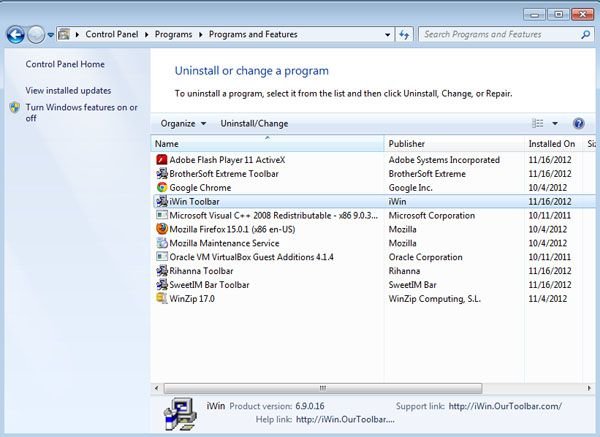Click the horizontal scrollbar thumb
This screenshot has width=600, height=437.
point(323,388)
